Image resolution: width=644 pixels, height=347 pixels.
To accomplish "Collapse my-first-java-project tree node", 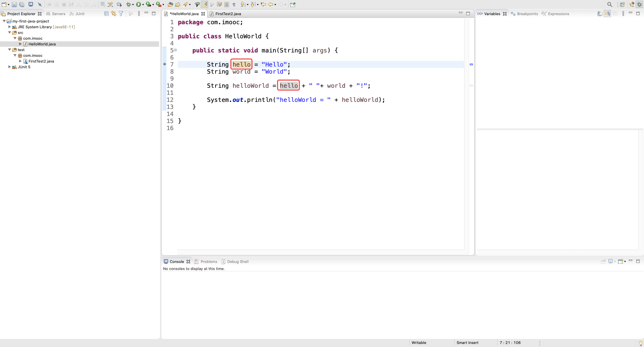I will click(x=4, y=21).
